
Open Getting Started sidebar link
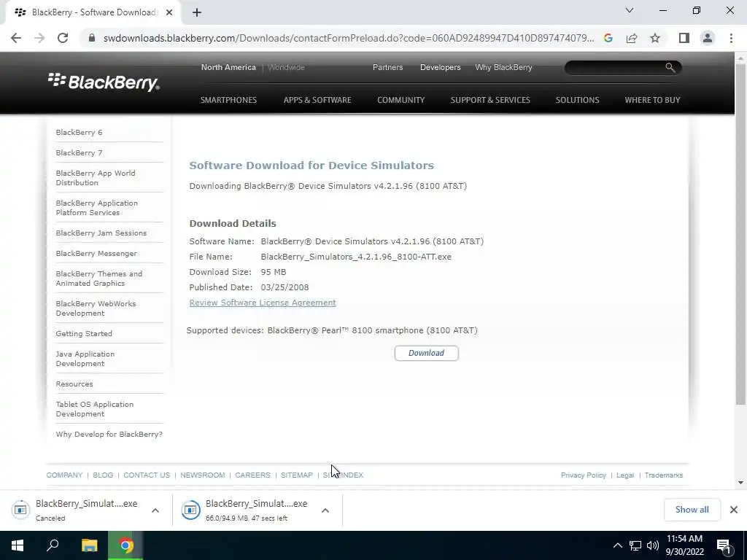(x=84, y=333)
